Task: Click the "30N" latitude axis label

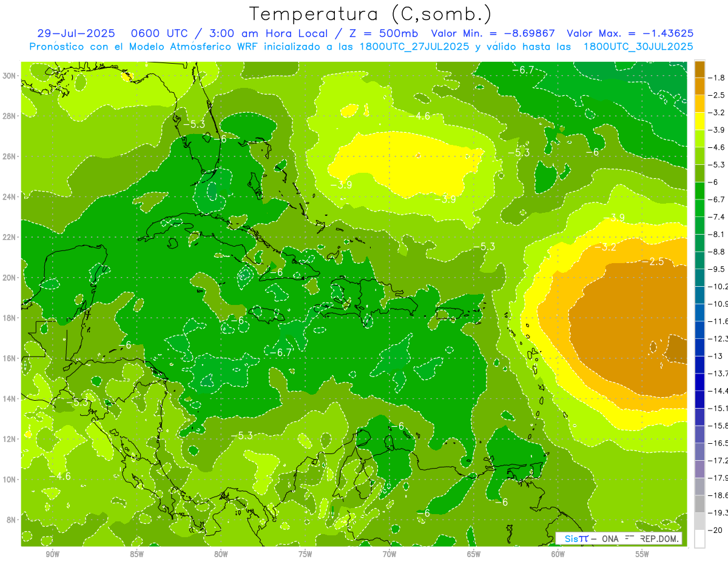Action: click(10, 76)
